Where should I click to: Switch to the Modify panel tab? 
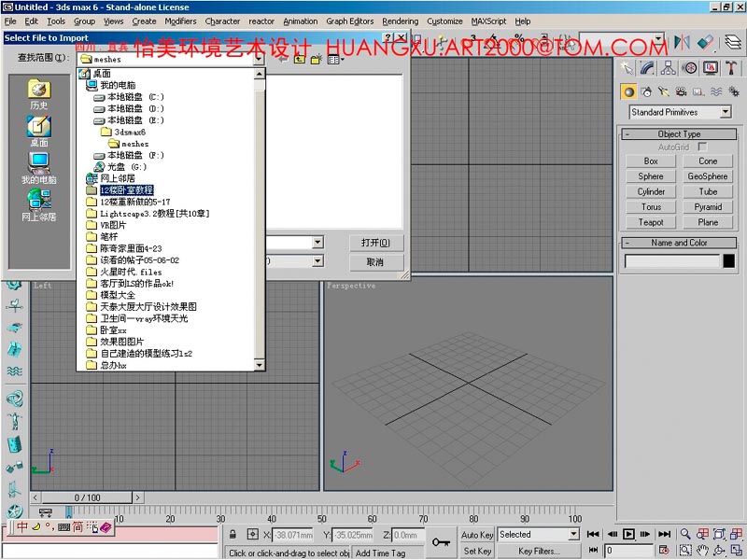[x=647, y=68]
